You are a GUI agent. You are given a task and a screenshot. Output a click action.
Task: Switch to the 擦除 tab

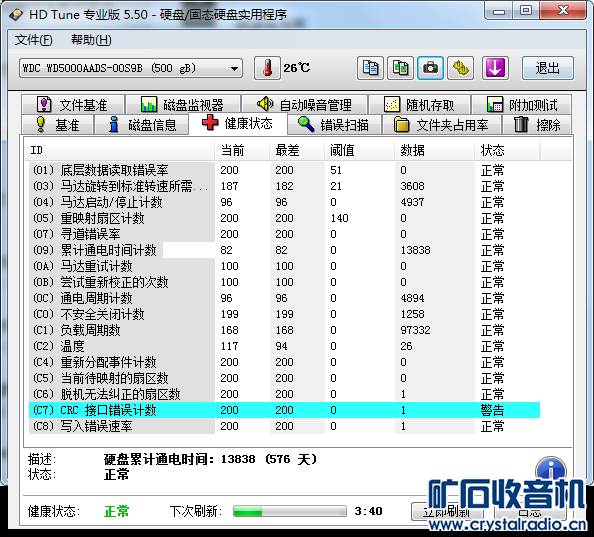[x=537, y=125]
